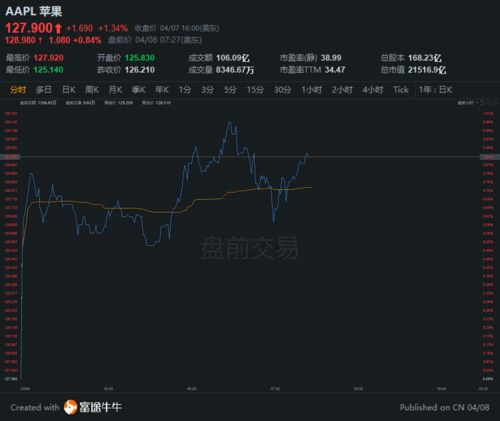Click the +1.690 price change value

(x=80, y=28)
